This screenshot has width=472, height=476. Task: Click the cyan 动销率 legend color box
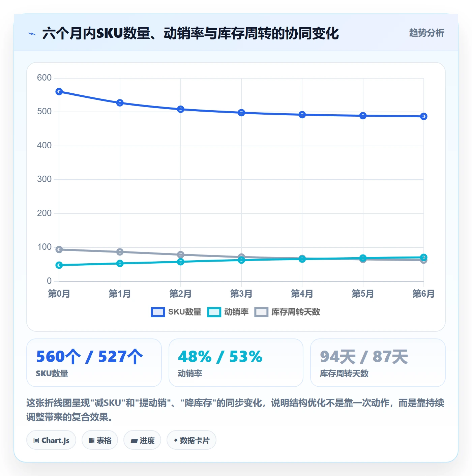click(x=214, y=312)
